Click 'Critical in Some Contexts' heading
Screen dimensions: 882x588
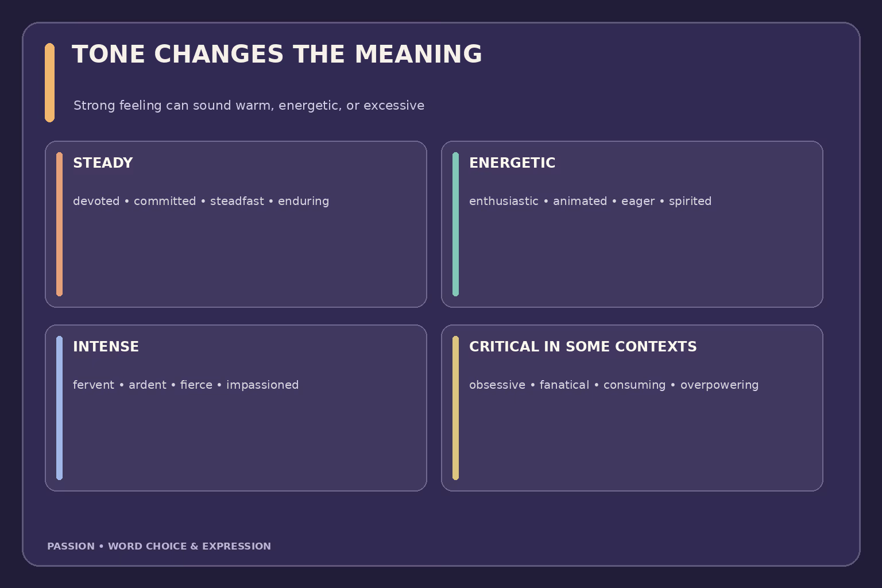[583, 347]
